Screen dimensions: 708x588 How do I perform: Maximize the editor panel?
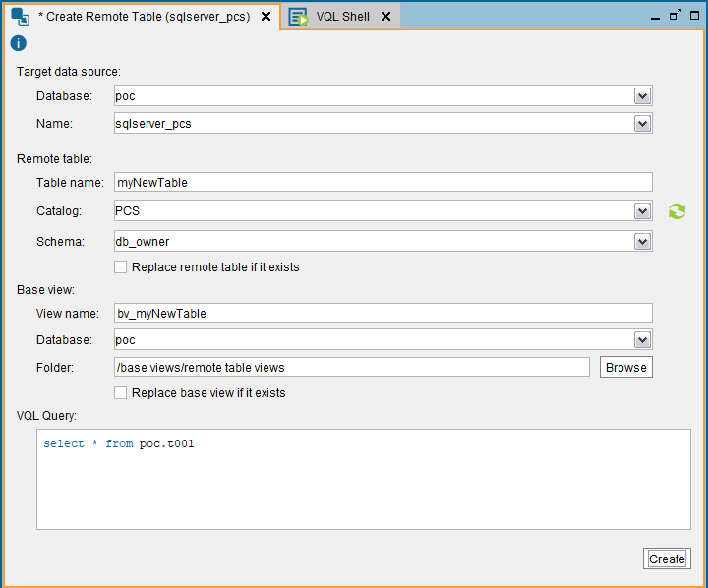click(x=695, y=16)
